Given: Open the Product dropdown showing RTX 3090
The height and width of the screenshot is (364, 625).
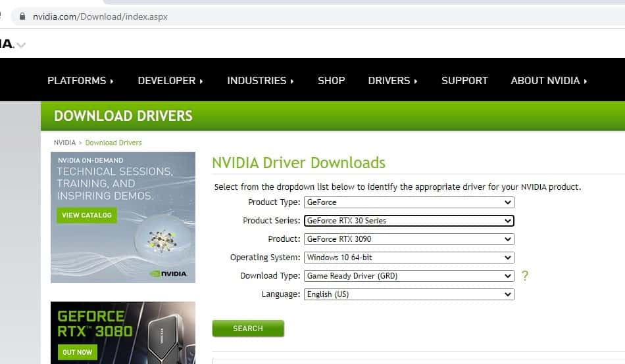Looking at the screenshot, I should [409, 239].
